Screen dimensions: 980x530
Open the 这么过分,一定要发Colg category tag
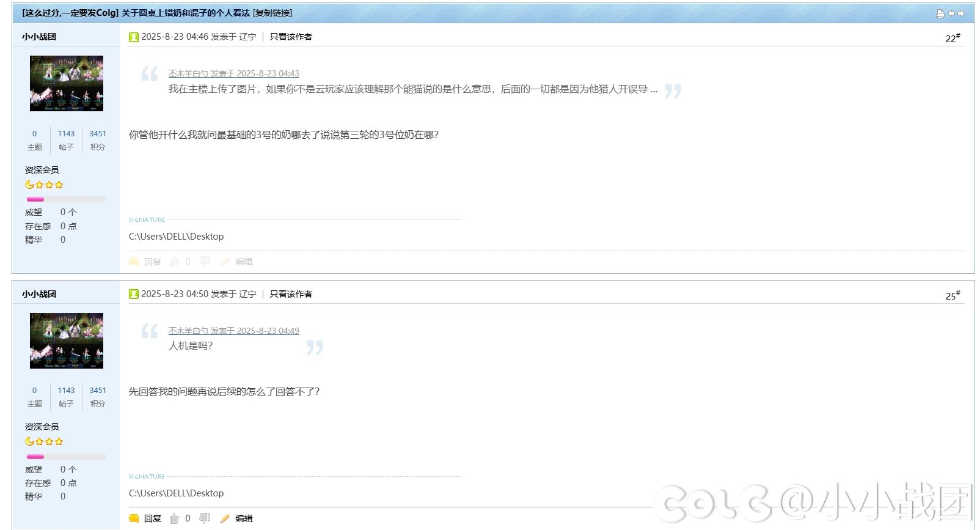70,13
